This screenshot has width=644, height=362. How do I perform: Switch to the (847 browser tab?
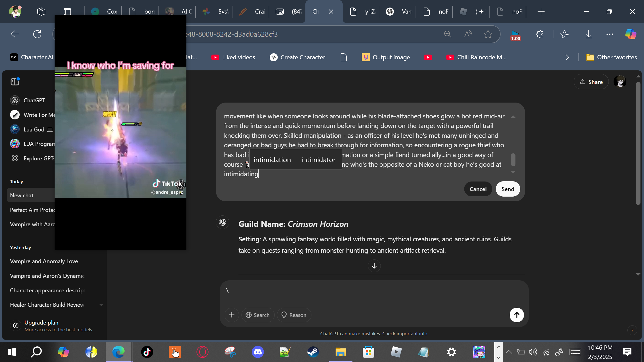pyautogui.click(x=288, y=12)
